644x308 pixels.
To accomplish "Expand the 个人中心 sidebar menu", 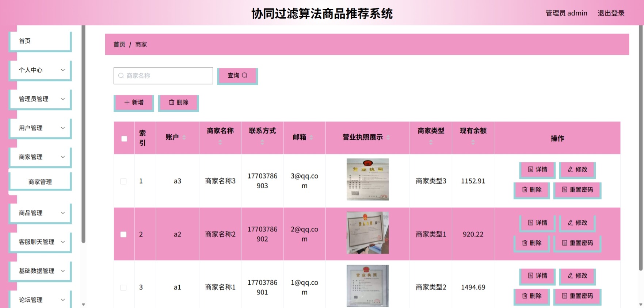I will click(40, 70).
